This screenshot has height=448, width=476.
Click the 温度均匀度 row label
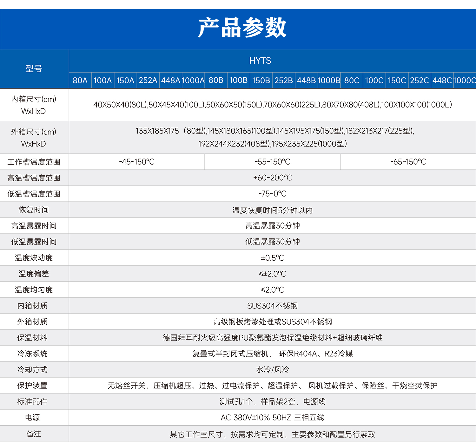[x=34, y=289]
